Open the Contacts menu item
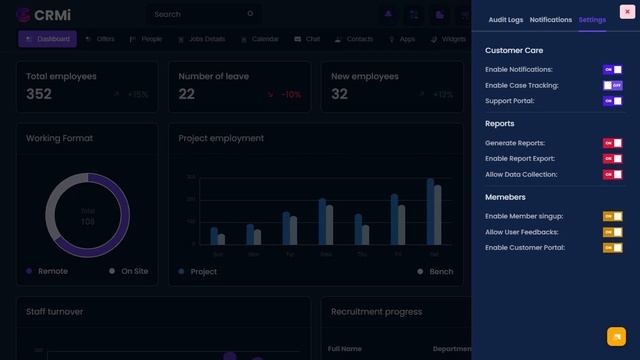The width and height of the screenshot is (640, 360). (x=354, y=39)
